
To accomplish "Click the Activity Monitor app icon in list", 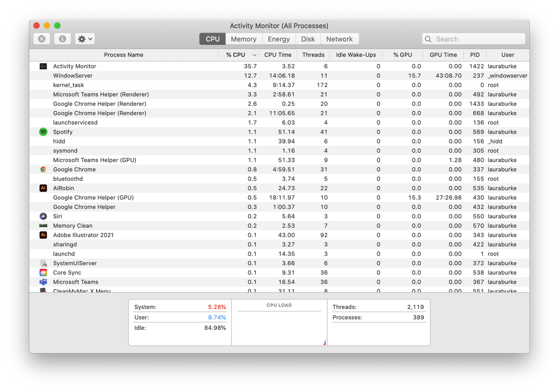I will (x=43, y=66).
